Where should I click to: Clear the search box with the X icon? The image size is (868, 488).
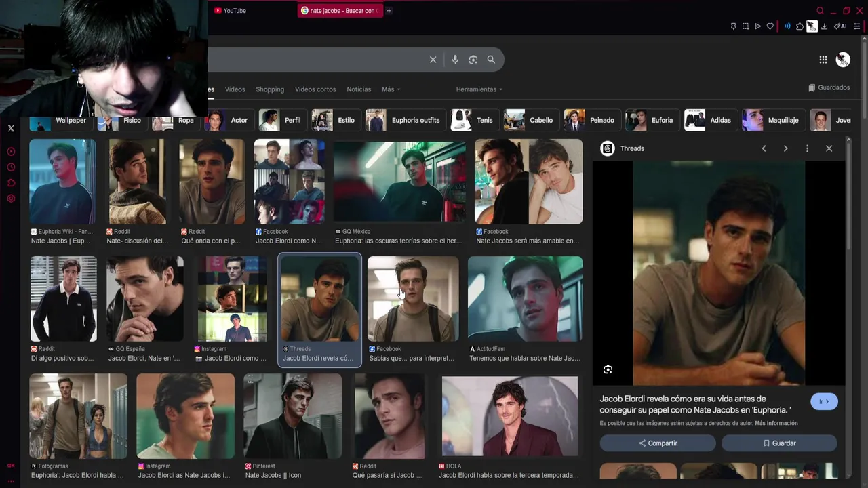[x=433, y=60]
